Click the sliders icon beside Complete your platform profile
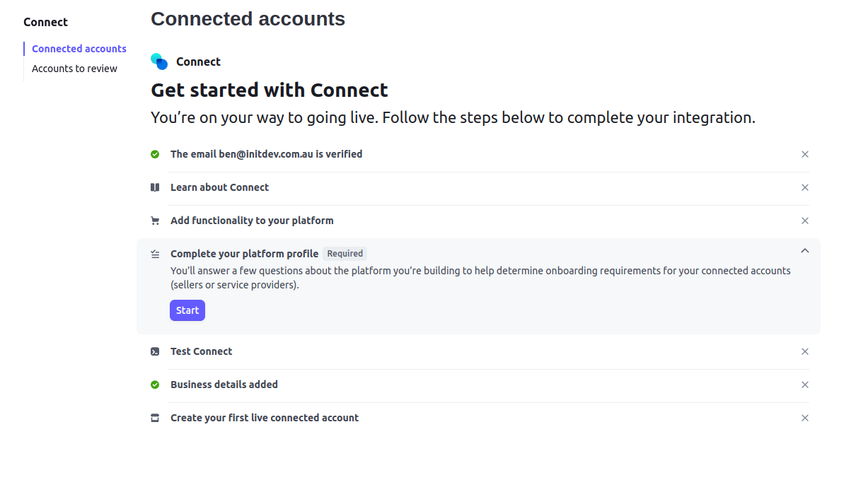Viewport: 868px width, 480px height. [155, 253]
